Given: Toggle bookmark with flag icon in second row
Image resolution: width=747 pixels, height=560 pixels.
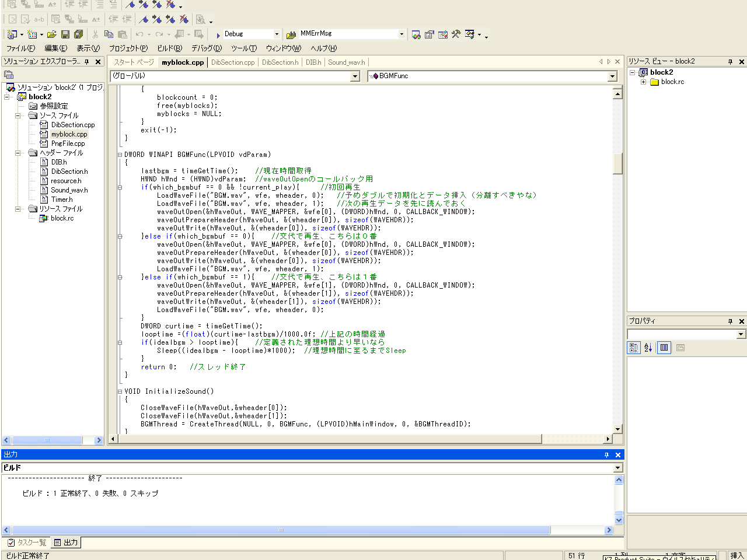Looking at the screenshot, I should click(x=144, y=19).
